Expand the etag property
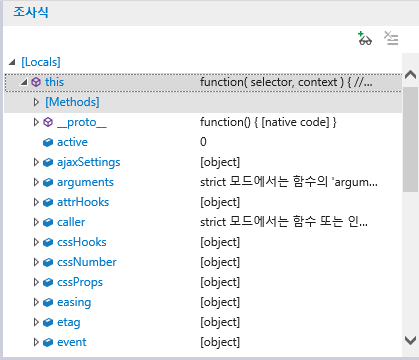419x360 pixels. coord(36,322)
